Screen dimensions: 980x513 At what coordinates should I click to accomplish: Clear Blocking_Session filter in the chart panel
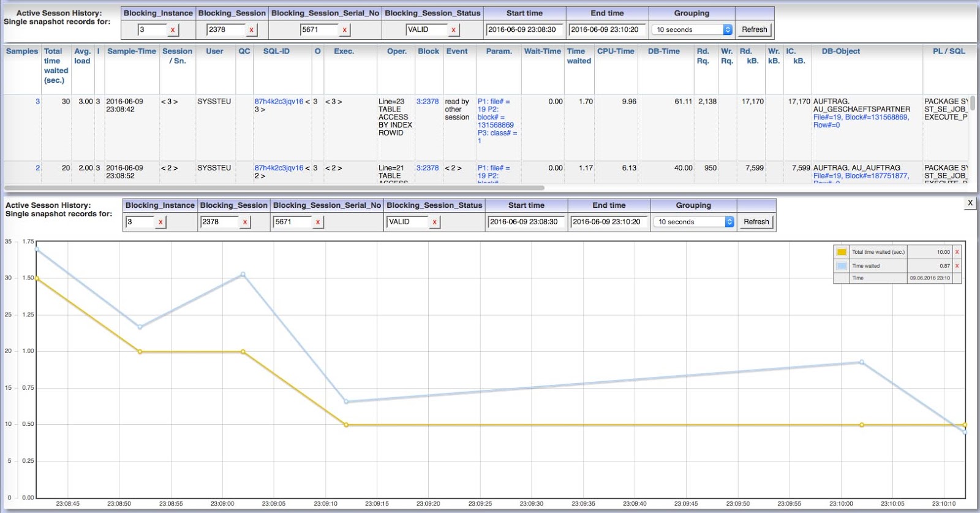point(245,222)
